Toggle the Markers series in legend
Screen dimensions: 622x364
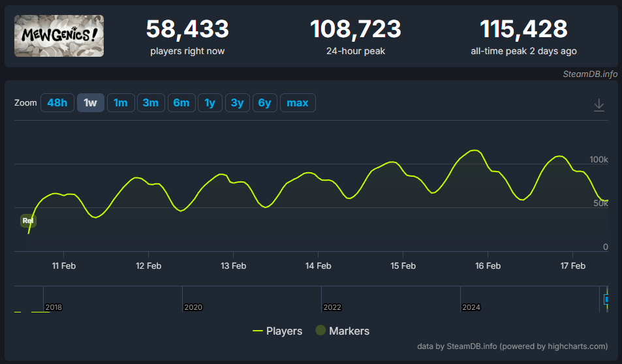pyautogui.click(x=343, y=331)
